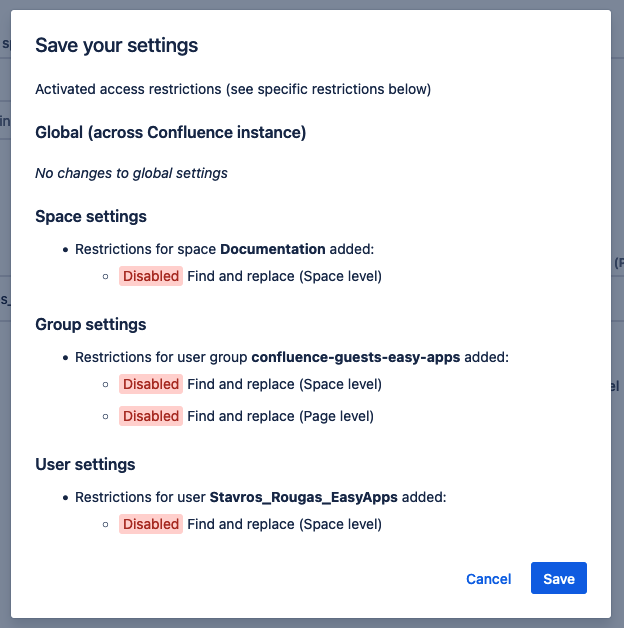
Task: Select the Global (across Confluence instance) heading
Action: [x=170, y=132]
